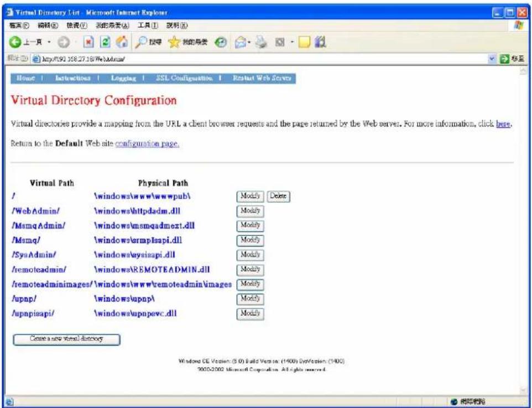Open the Mail icon dropdown arrow
The height and width of the screenshot is (408, 532).
(x=249, y=43)
